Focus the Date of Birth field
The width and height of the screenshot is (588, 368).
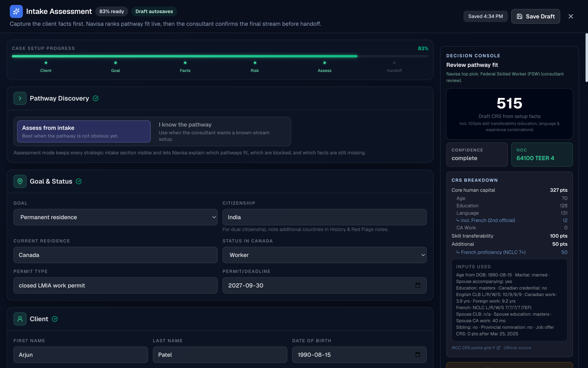(x=359, y=355)
